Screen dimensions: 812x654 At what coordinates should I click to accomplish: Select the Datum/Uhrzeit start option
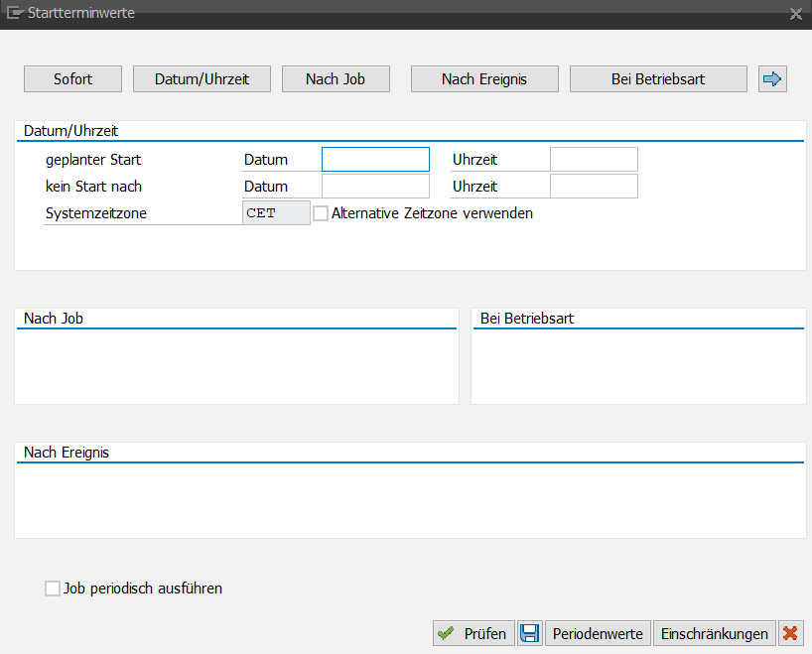202,78
